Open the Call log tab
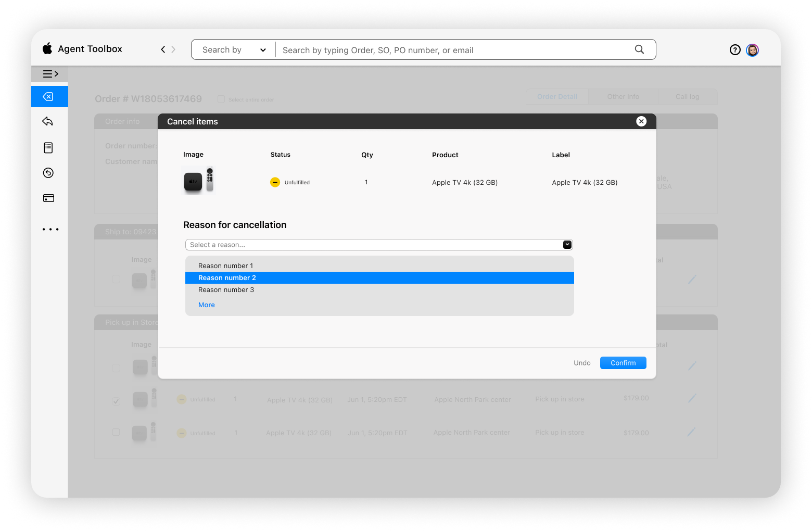 (687, 96)
